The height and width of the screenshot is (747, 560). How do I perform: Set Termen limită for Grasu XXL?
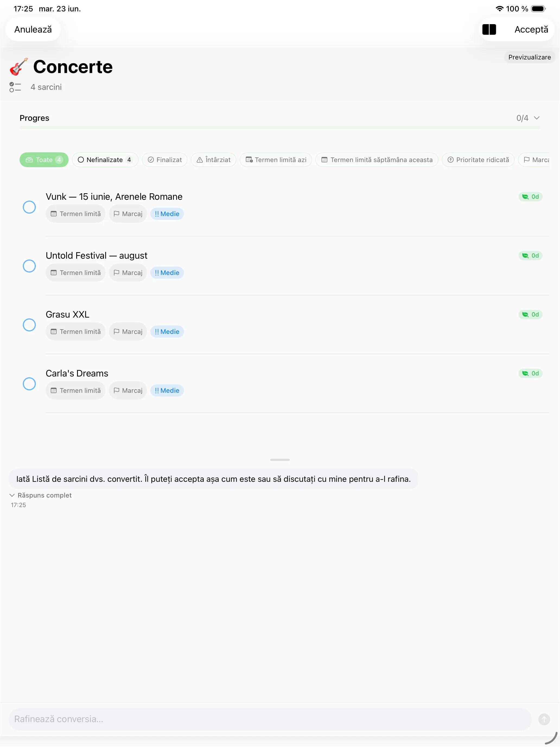tap(76, 332)
